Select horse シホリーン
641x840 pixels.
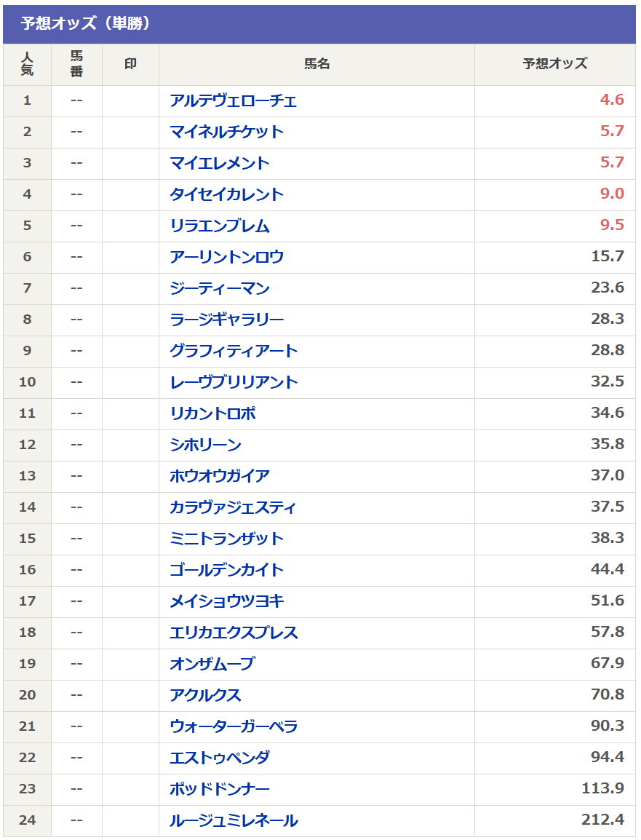click(x=206, y=445)
